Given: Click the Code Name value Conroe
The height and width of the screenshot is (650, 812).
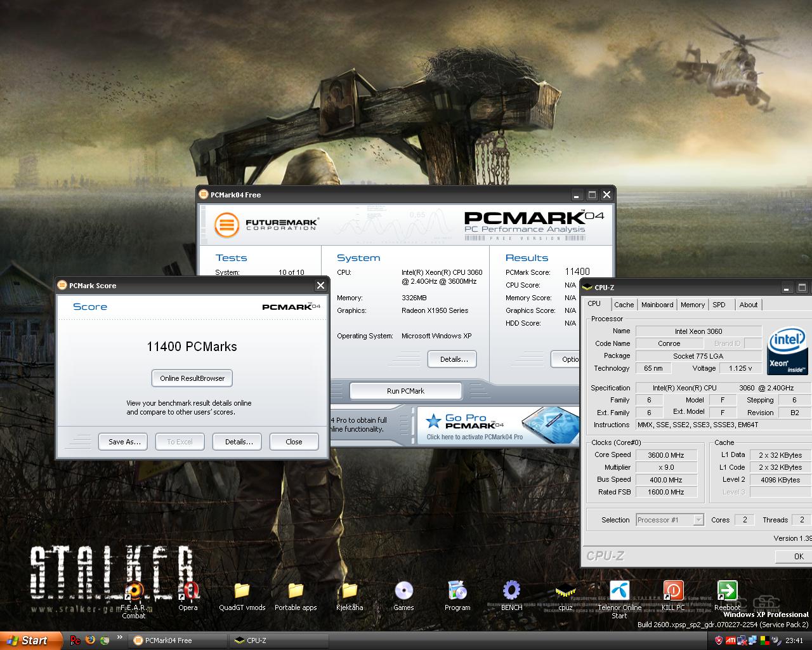Looking at the screenshot, I should click(669, 343).
